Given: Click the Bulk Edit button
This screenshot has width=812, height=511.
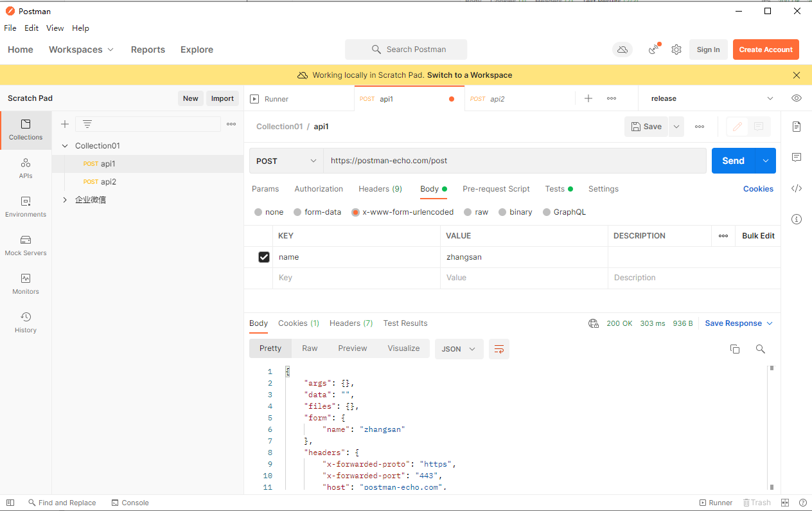Looking at the screenshot, I should click(758, 236).
